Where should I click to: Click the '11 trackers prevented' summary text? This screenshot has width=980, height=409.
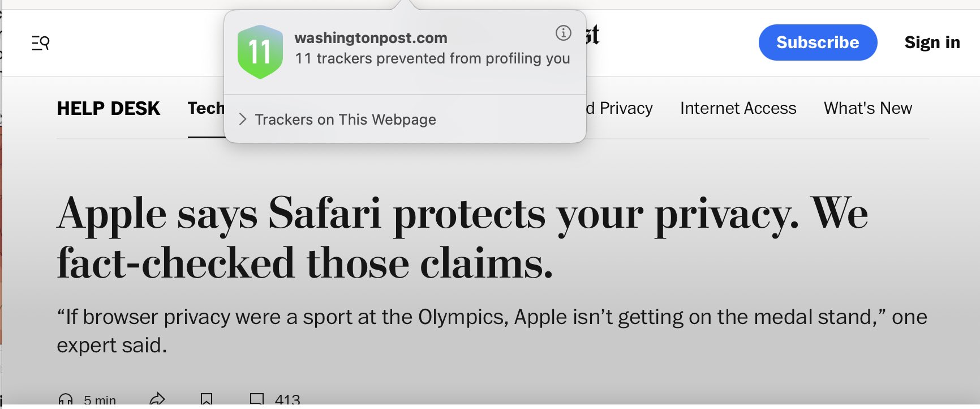point(432,58)
